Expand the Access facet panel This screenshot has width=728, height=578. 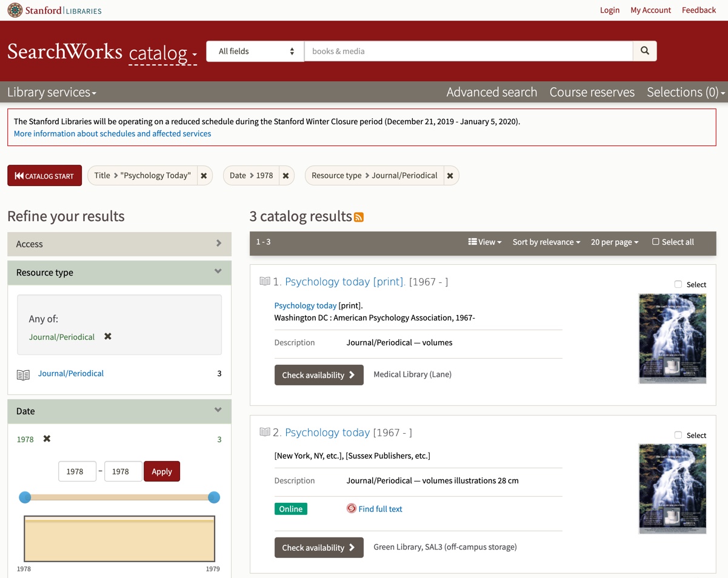[119, 244]
